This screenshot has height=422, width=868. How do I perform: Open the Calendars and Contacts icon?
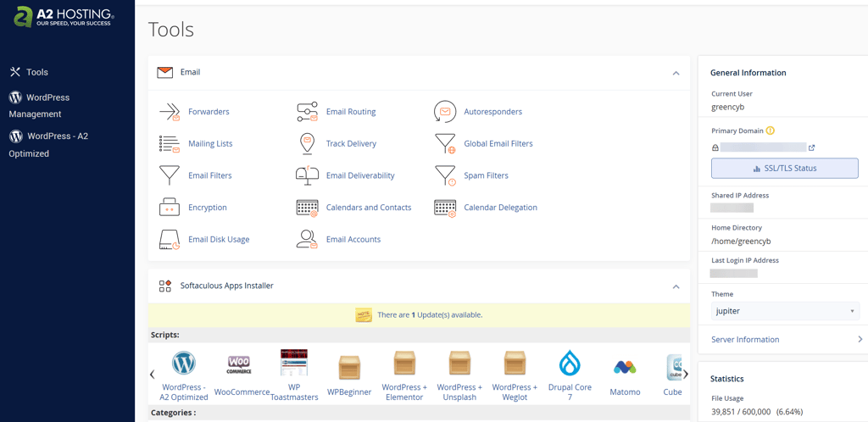[x=307, y=208]
